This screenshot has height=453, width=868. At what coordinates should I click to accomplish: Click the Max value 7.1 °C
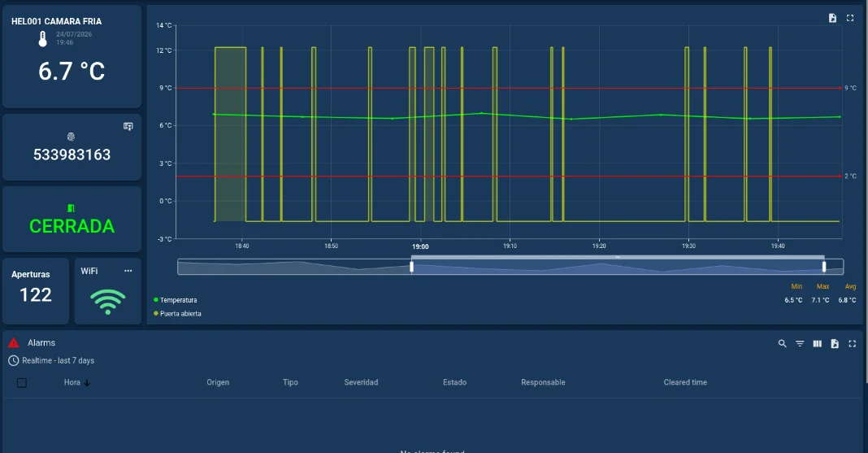[x=820, y=300]
